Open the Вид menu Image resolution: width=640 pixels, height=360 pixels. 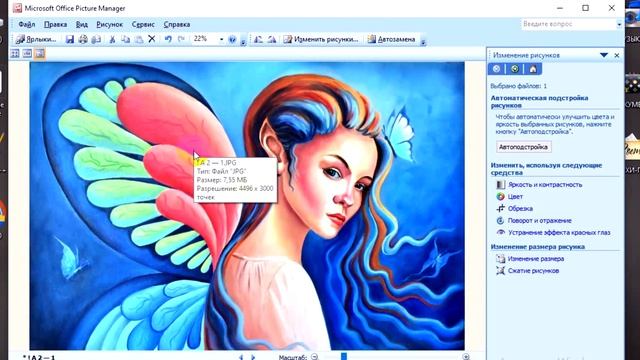tap(82, 24)
